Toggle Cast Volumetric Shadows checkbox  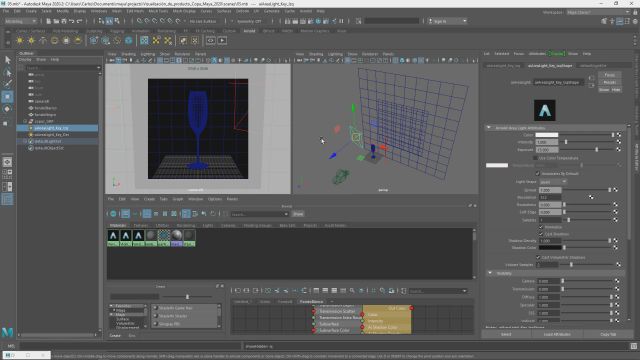(538, 258)
